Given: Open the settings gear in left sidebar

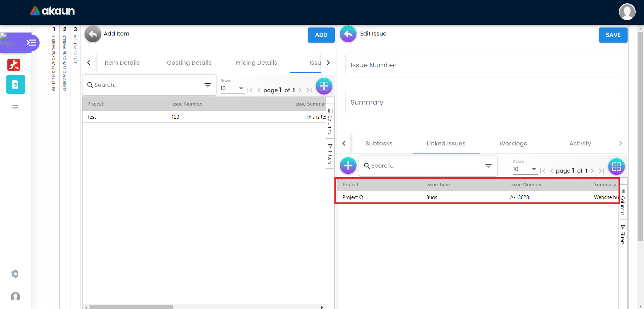Looking at the screenshot, I should (15, 274).
